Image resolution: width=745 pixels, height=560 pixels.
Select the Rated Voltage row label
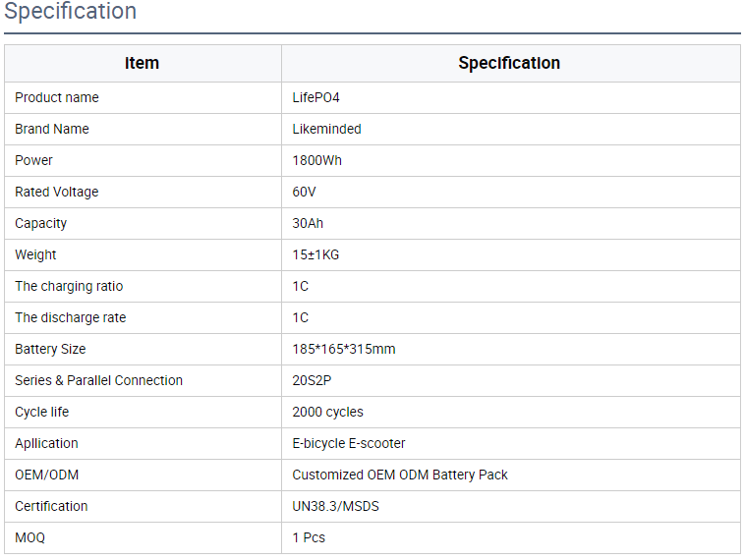pos(57,192)
